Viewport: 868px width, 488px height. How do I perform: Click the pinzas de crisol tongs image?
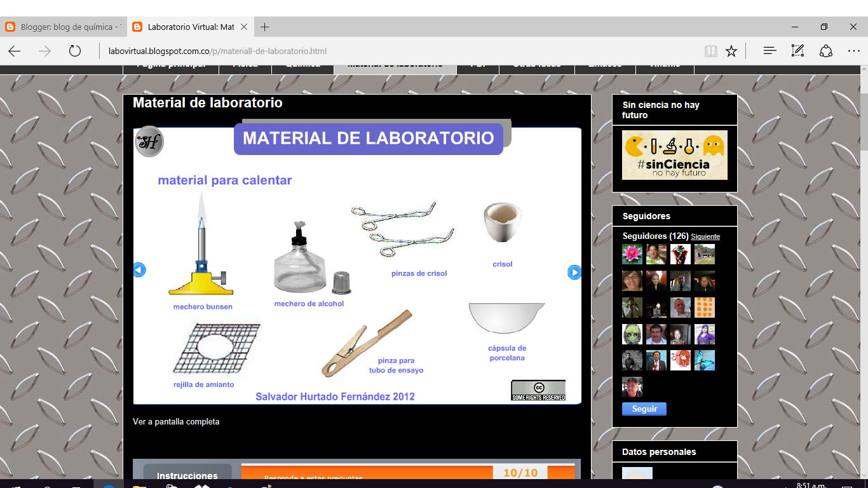(403, 229)
